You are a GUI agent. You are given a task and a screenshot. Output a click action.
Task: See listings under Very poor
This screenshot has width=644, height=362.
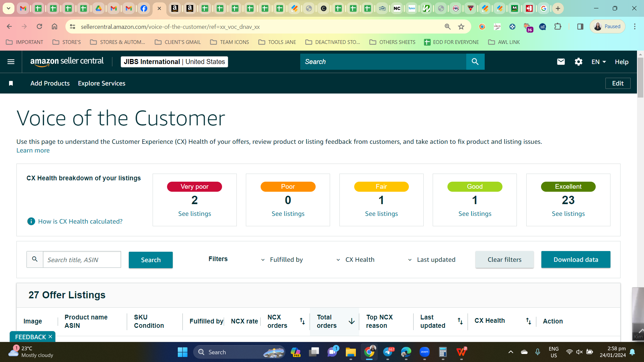point(195,214)
